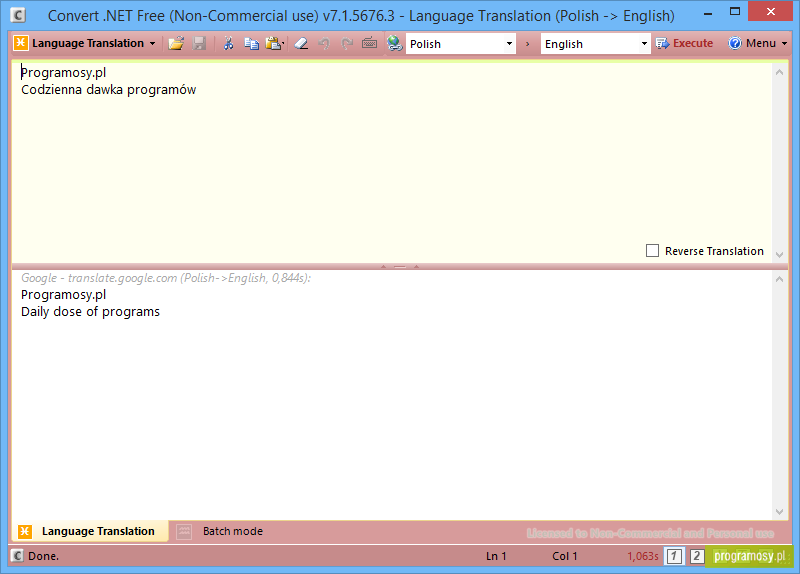Close the Convert .NET window
The height and width of the screenshot is (574, 800).
[x=770, y=12]
